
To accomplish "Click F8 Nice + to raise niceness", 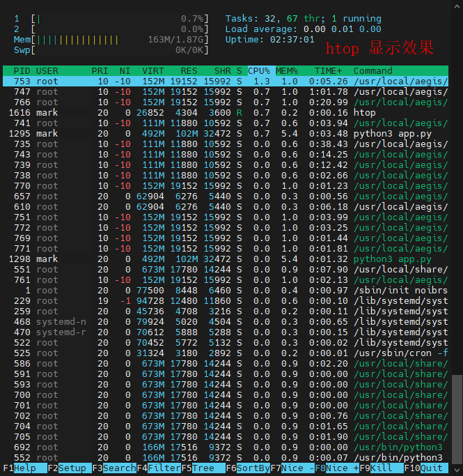I will (337, 468).
